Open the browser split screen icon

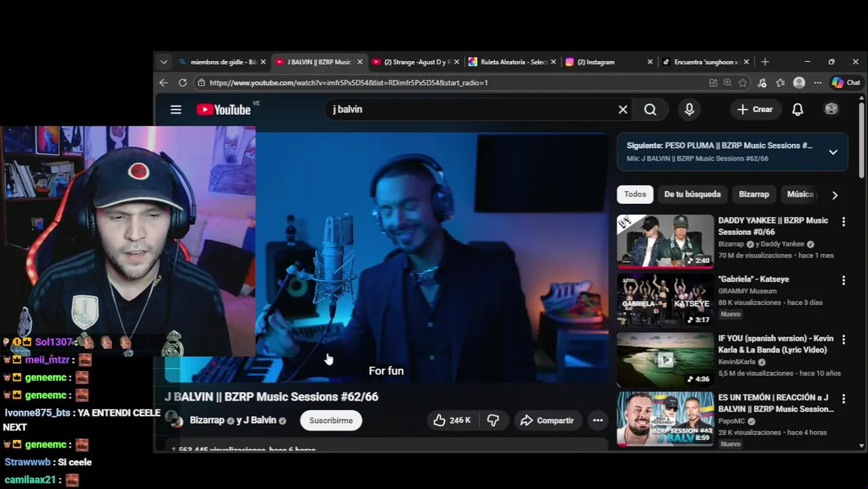pyautogui.click(x=713, y=83)
